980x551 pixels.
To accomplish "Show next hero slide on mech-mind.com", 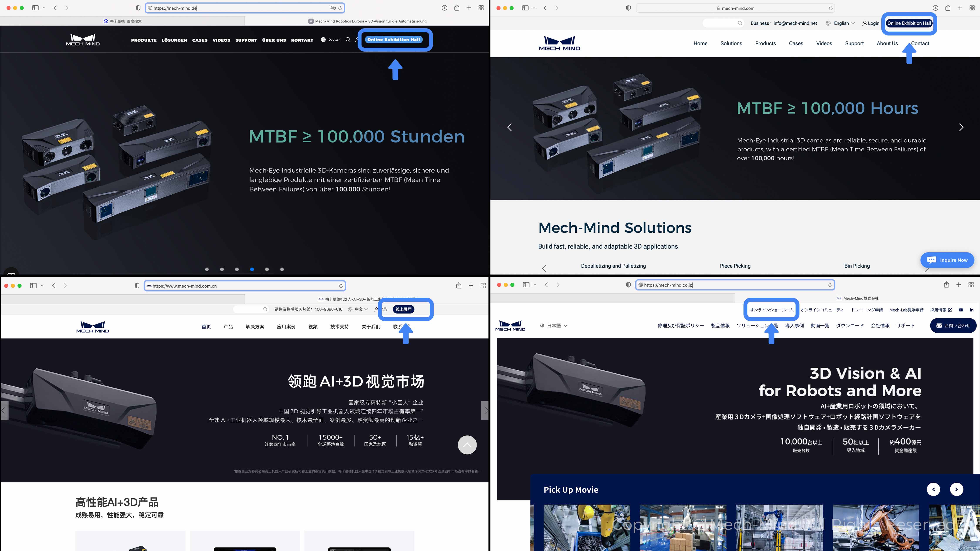I will pos(961,127).
